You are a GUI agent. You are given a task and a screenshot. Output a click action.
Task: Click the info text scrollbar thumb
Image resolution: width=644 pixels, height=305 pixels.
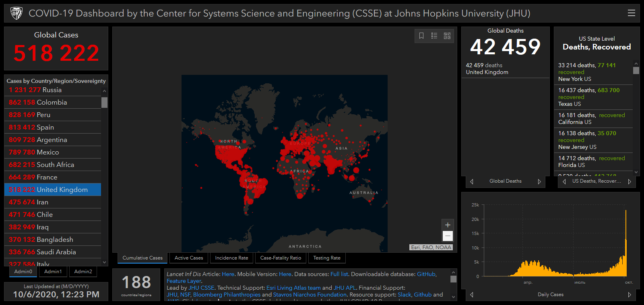[453, 279]
